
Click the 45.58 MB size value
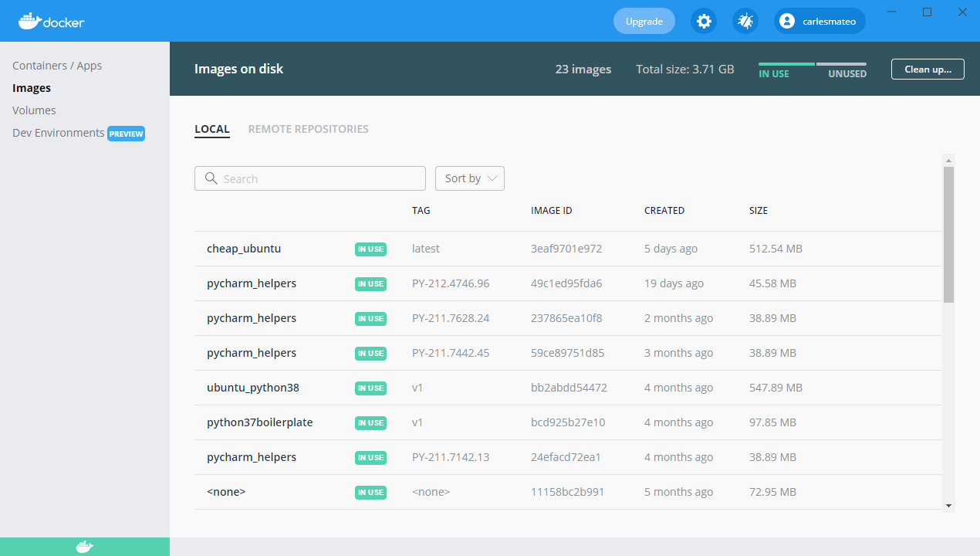tap(772, 283)
